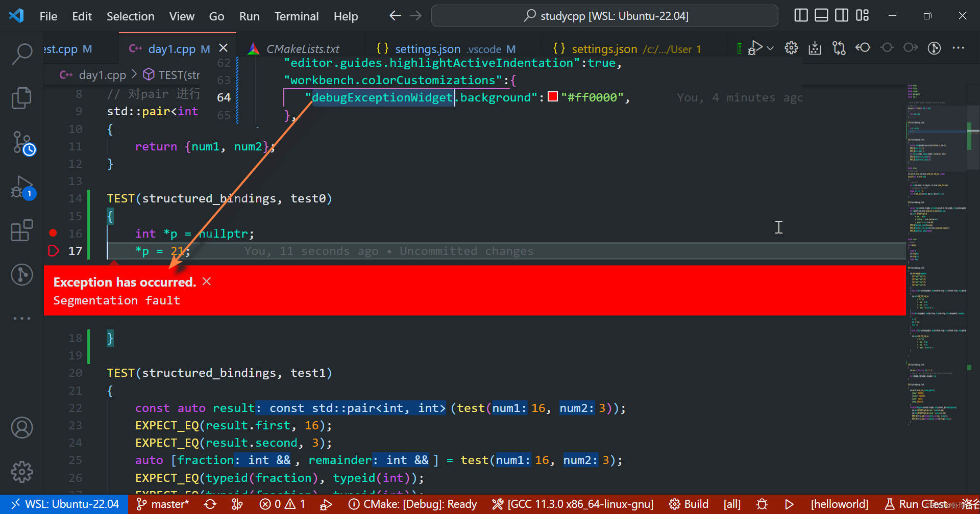Open the Extensions view
This screenshot has width=980, height=514.
point(22,230)
